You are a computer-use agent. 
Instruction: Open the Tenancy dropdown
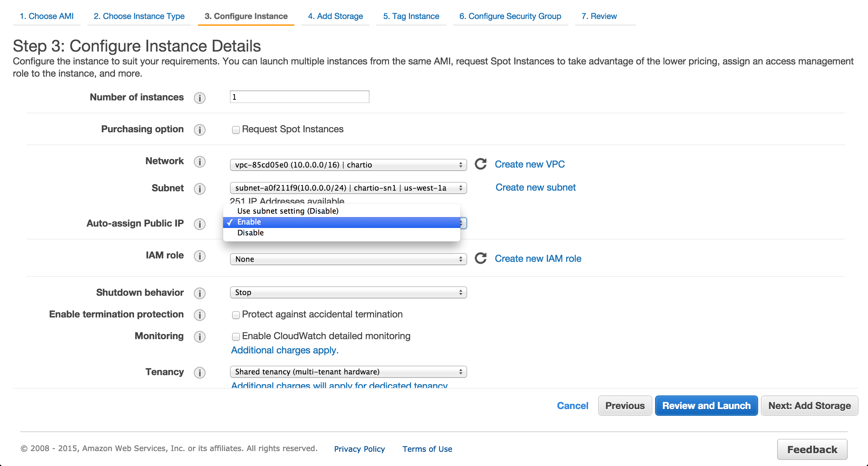pyautogui.click(x=348, y=372)
